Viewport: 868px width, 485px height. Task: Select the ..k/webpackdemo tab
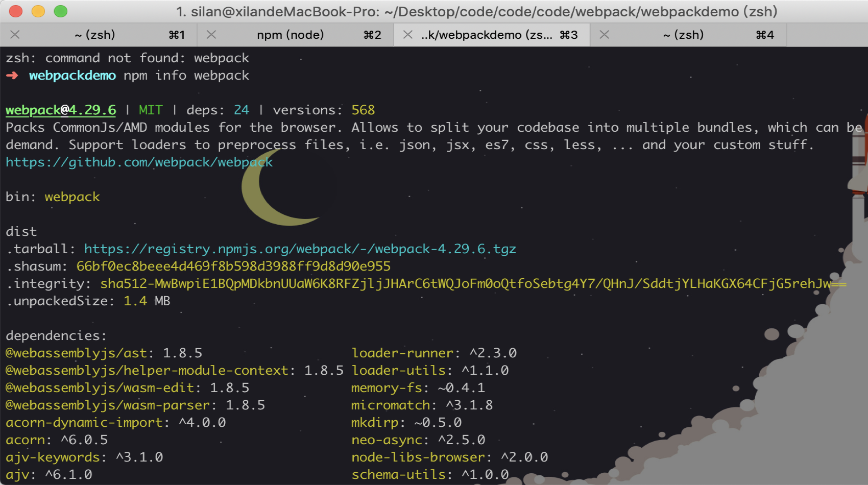click(492, 35)
